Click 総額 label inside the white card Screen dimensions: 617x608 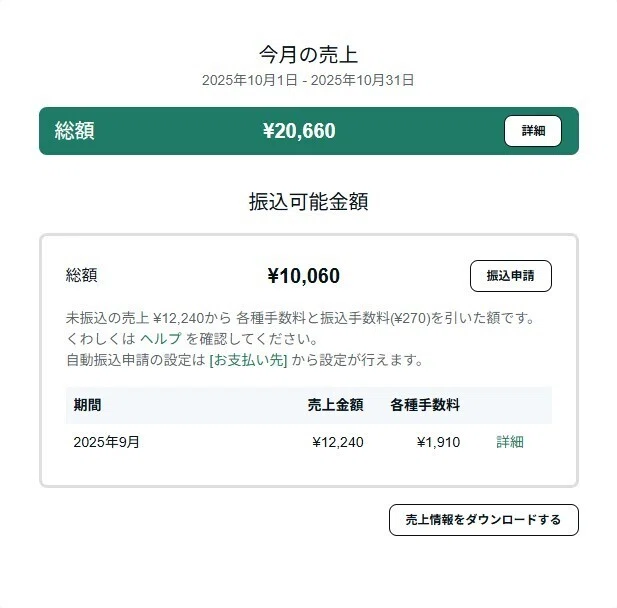pos(81,275)
